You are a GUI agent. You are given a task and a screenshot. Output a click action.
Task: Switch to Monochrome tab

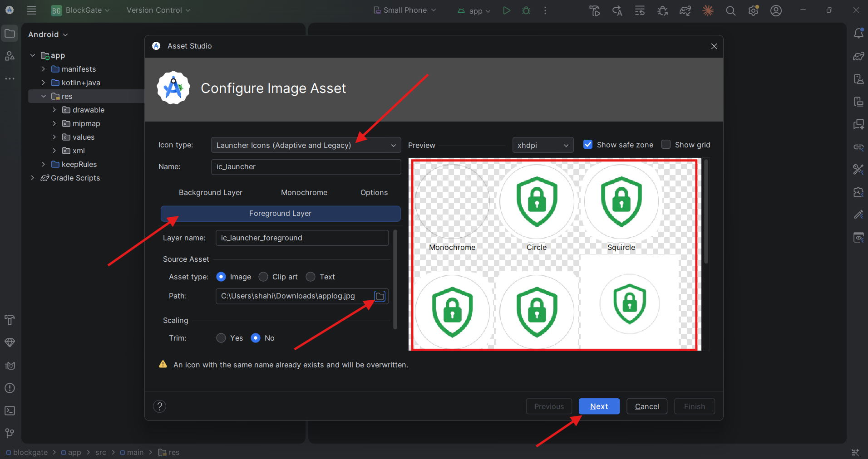click(304, 192)
